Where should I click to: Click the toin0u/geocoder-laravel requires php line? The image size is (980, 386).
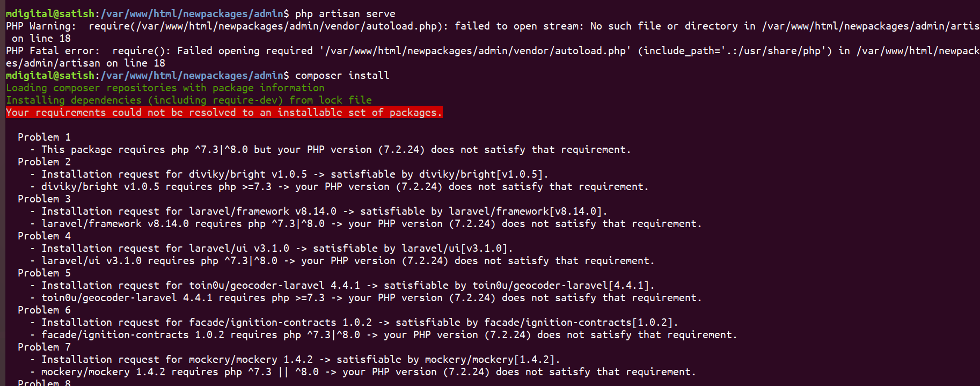click(366, 297)
